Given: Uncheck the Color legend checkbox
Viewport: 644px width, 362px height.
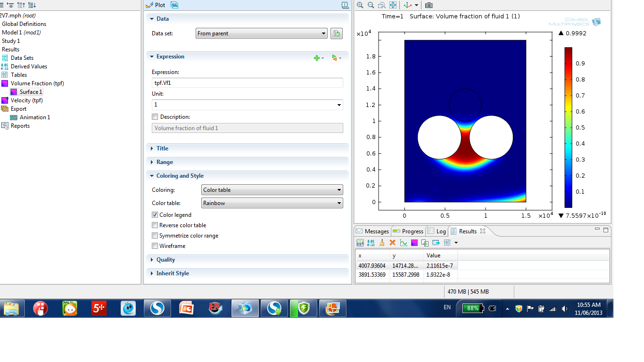Looking at the screenshot, I should click(x=155, y=215).
